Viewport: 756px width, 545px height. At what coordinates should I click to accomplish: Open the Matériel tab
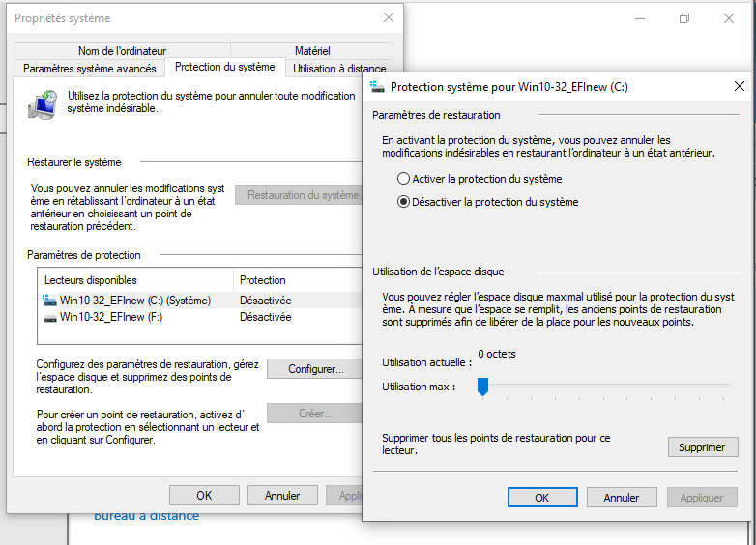[312, 50]
